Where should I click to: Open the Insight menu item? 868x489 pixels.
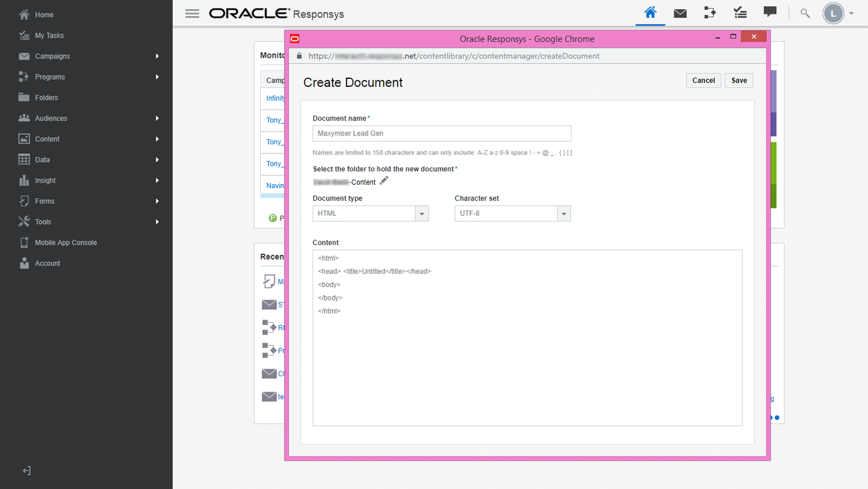click(45, 180)
